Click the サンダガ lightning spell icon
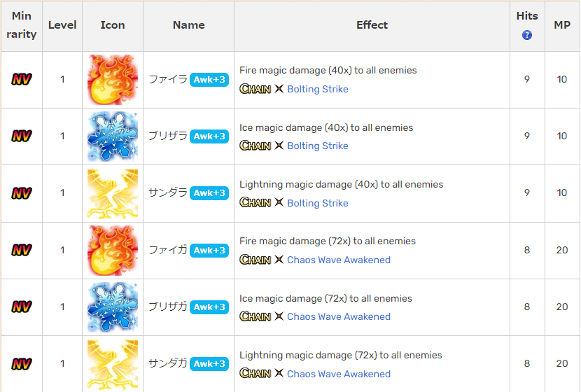The width and height of the screenshot is (581, 392). (113, 364)
